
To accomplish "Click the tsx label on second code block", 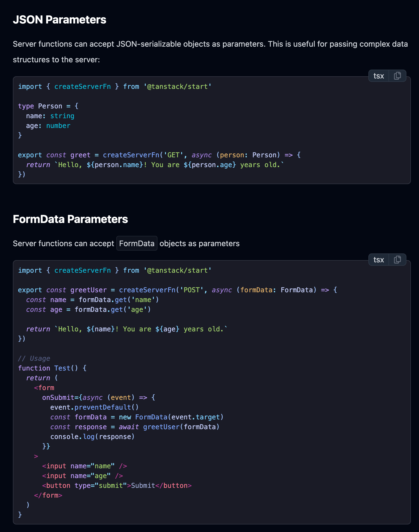I will [x=379, y=260].
